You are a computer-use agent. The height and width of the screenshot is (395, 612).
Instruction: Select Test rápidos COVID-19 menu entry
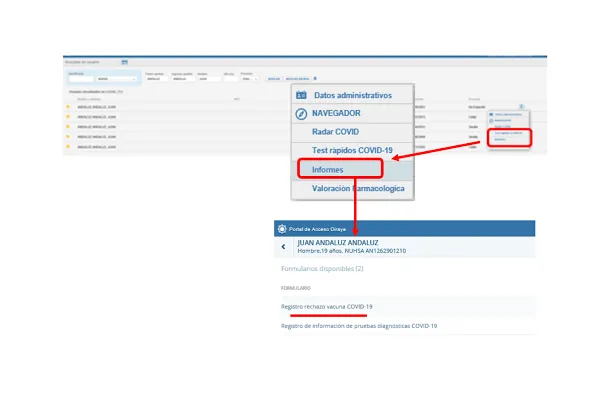tap(352, 150)
